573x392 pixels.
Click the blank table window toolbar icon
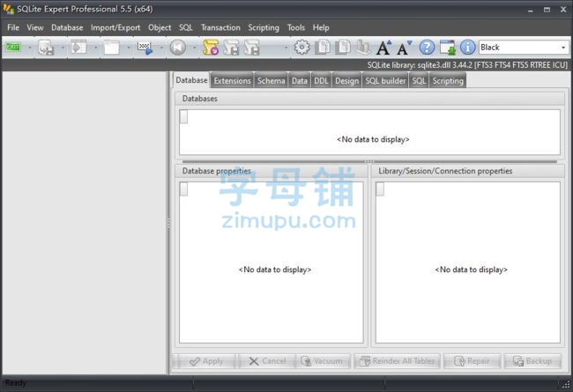pyautogui.click(x=111, y=48)
